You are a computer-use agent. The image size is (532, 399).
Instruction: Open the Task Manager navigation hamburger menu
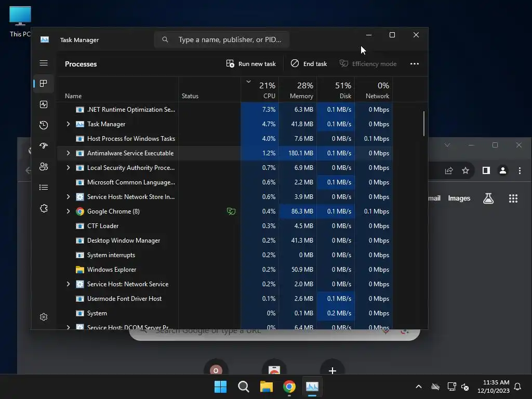(x=44, y=63)
